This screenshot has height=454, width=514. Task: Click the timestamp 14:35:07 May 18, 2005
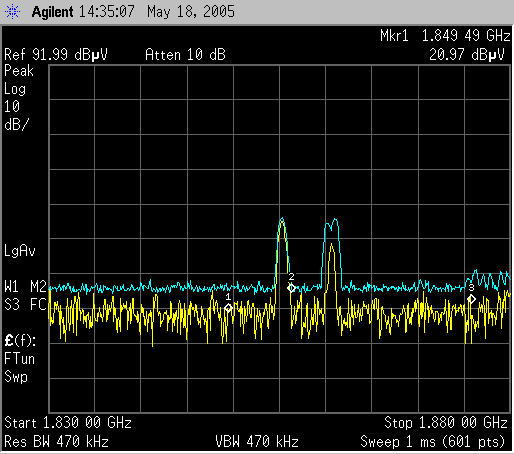click(157, 12)
